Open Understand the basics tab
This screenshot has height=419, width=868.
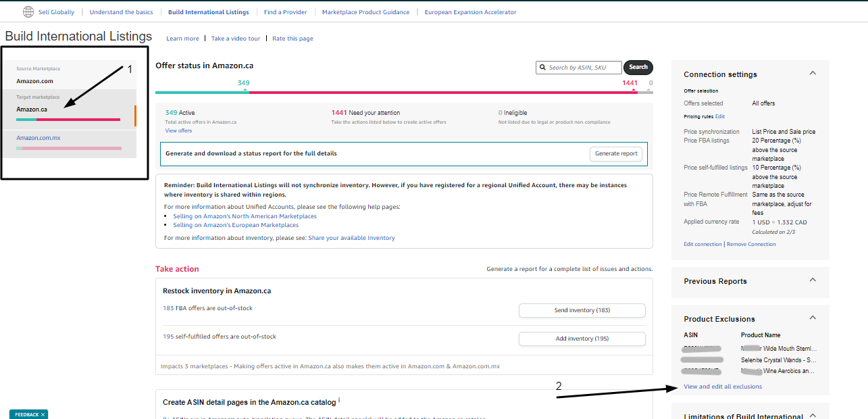click(122, 12)
